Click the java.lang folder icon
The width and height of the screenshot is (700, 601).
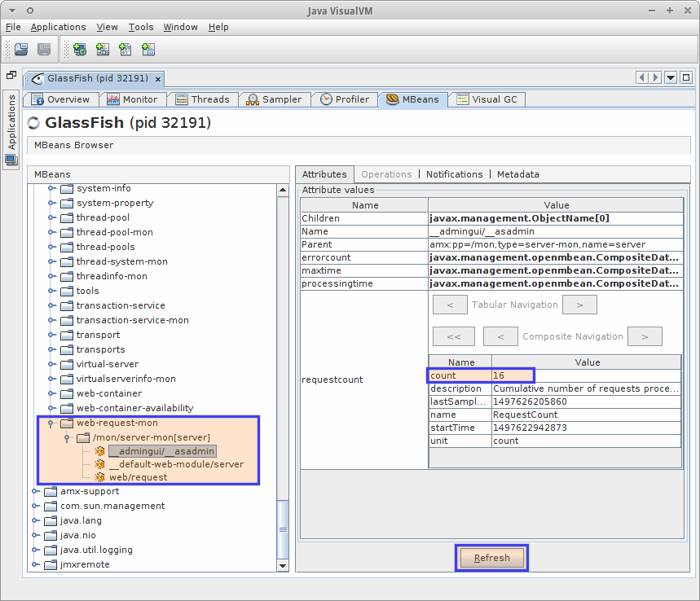coord(51,520)
